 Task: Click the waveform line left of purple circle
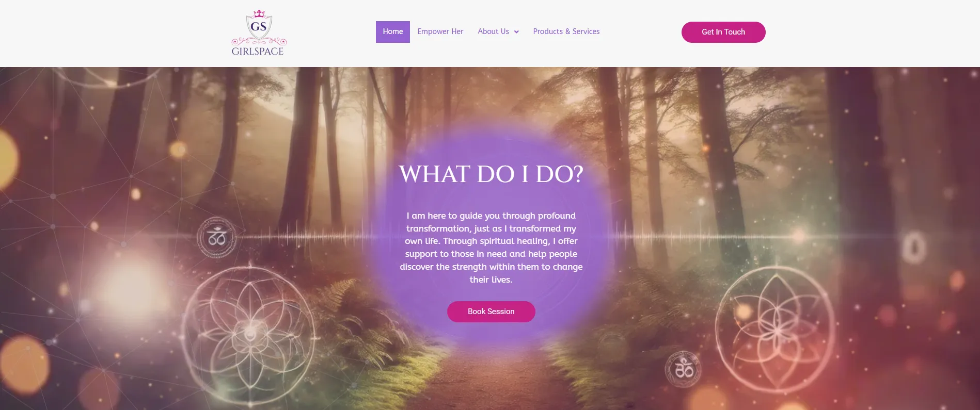point(305,237)
